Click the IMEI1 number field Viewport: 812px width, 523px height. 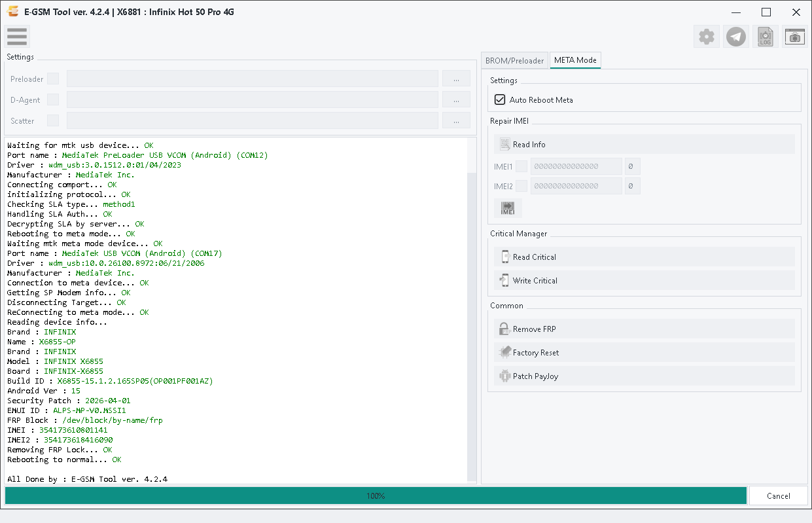[576, 166]
